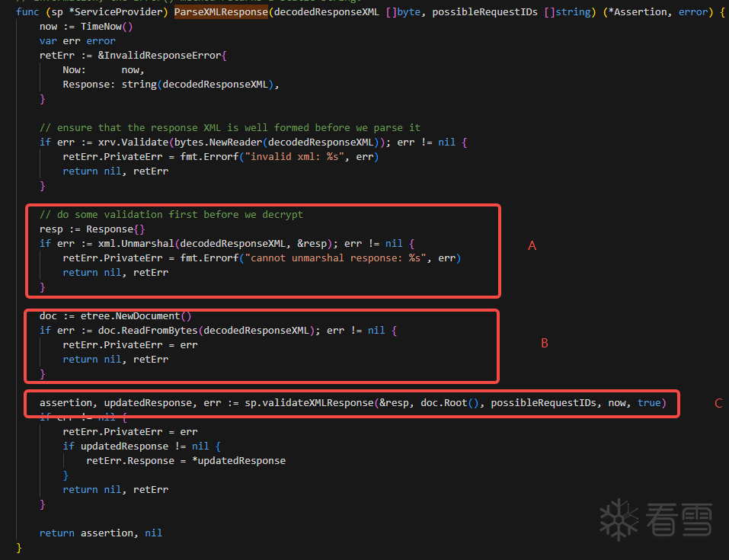
Task: Click the "cannot unmarshal response: %s" string
Action: [335, 258]
